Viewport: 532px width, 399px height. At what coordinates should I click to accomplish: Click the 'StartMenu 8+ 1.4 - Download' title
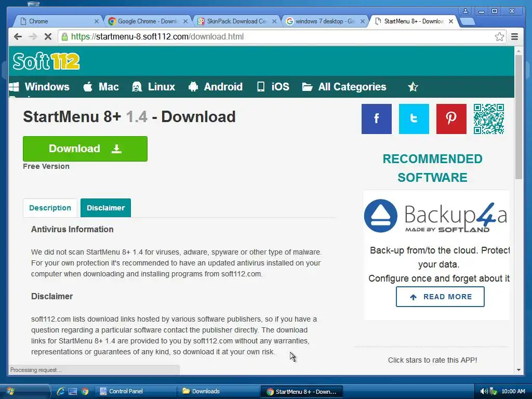coord(129,117)
